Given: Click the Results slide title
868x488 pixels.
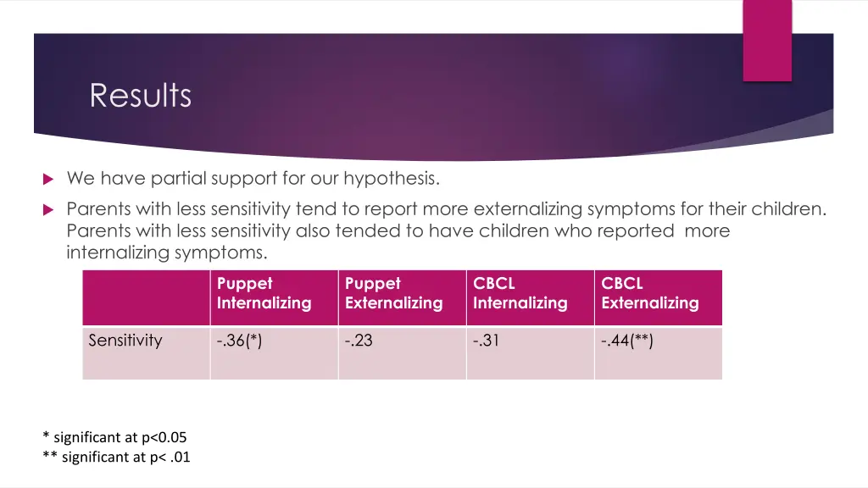Looking at the screenshot, I should tap(141, 95).
